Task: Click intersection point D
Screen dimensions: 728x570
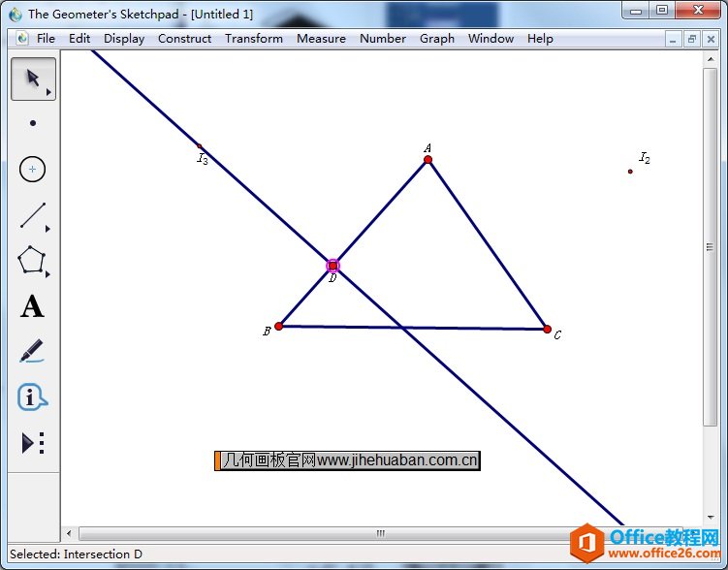Action: pos(332,265)
